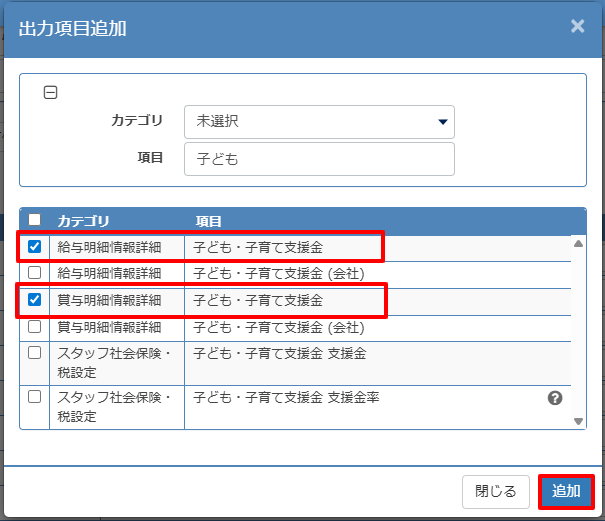Viewport: 605px width, 521px height.
Task: Click the dropdown arrow in カテゴリ selector
Action: [x=442, y=122]
